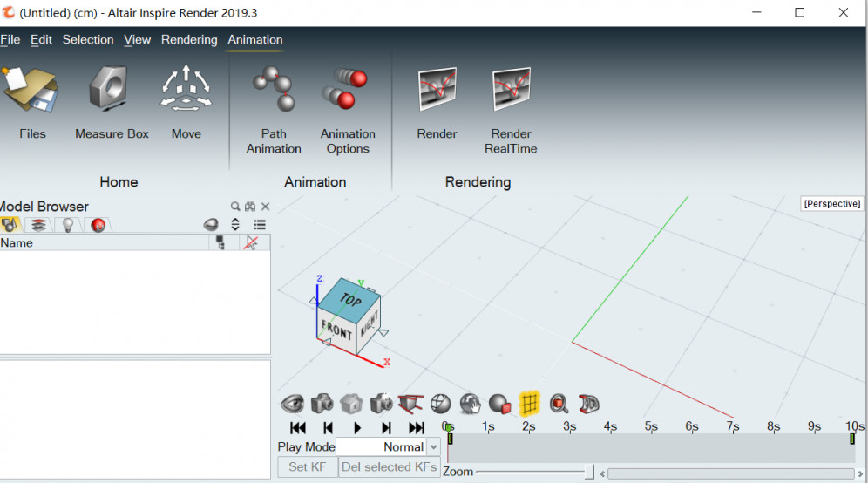Screen dimensions: 868x483
Task: Step forward one frame
Action: point(386,427)
